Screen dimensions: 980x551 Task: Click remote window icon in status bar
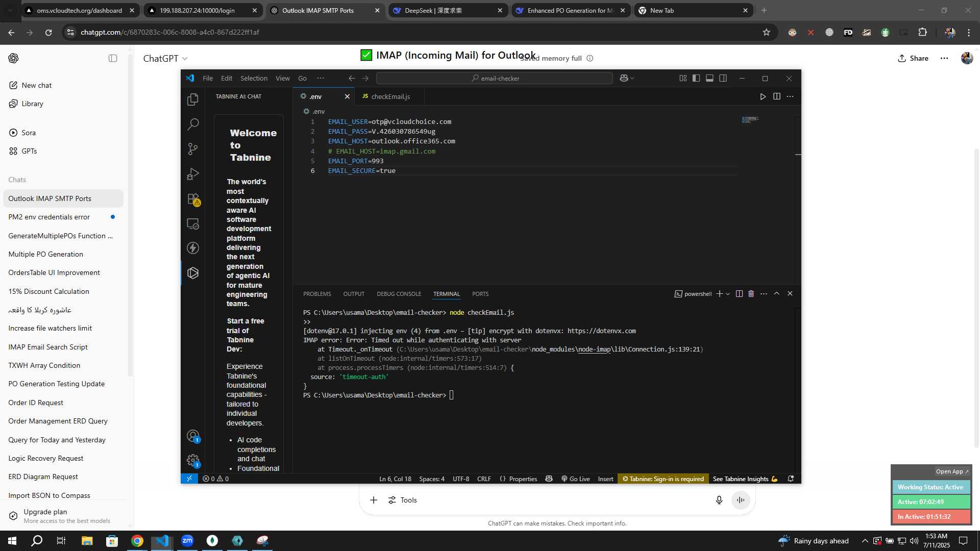click(x=189, y=479)
